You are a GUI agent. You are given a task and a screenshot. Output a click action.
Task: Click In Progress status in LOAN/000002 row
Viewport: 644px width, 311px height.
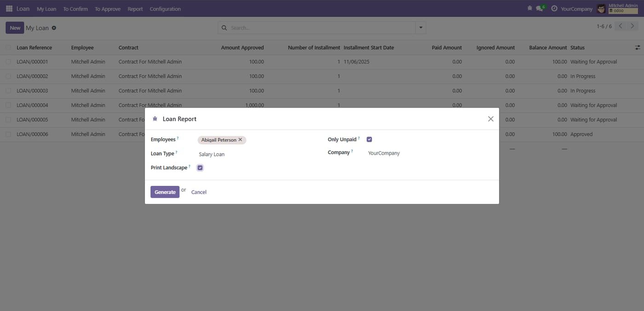coord(583,76)
